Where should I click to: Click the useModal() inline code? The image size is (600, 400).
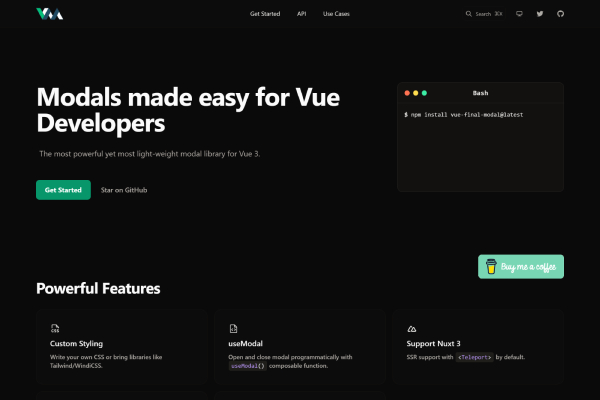[248, 366]
